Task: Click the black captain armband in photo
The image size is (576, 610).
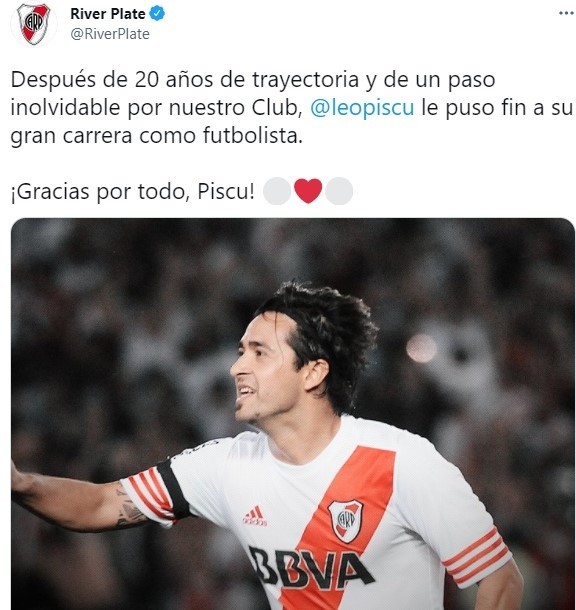Action: coord(174,489)
